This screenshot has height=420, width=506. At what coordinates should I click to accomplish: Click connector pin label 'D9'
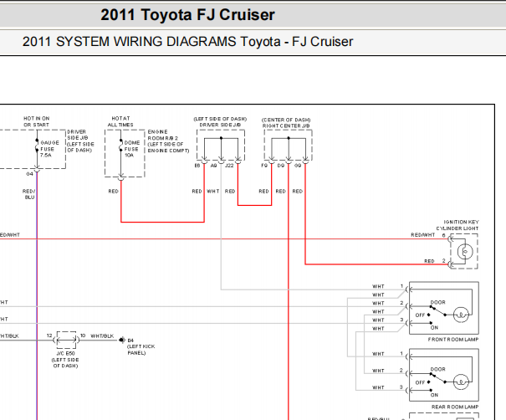tap(281, 166)
